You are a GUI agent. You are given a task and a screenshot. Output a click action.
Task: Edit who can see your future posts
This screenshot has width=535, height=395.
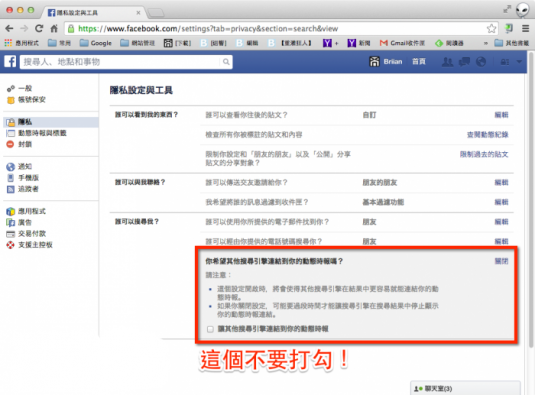pyautogui.click(x=501, y=115)
